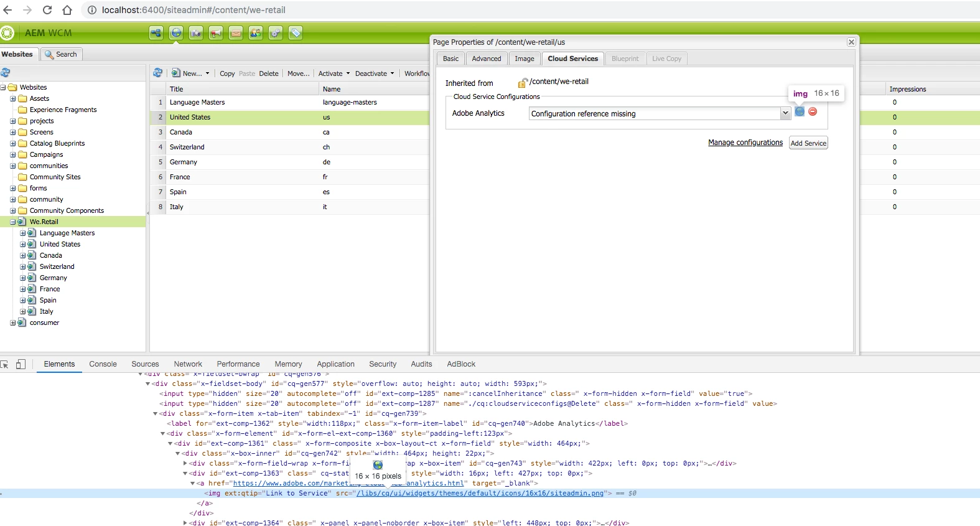This screenshot has height=526, width=980.
Task: Open the DevTools Network tab
Action: coord(188,364)
